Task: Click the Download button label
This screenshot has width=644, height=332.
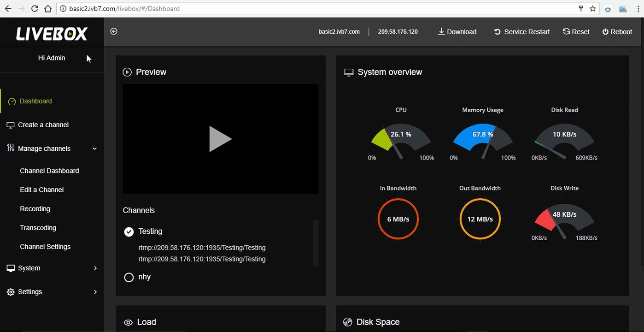Action: [462, 32]
